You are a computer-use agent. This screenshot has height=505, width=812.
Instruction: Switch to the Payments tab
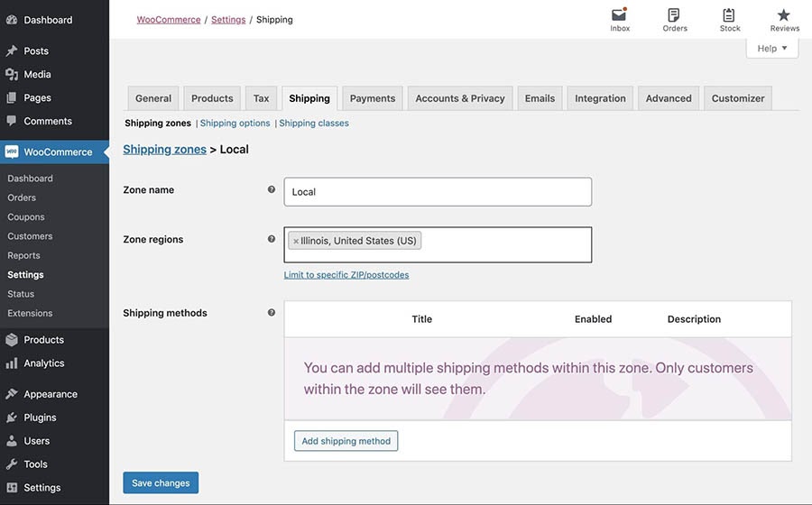pyautogui.click(x=373, y=98)
